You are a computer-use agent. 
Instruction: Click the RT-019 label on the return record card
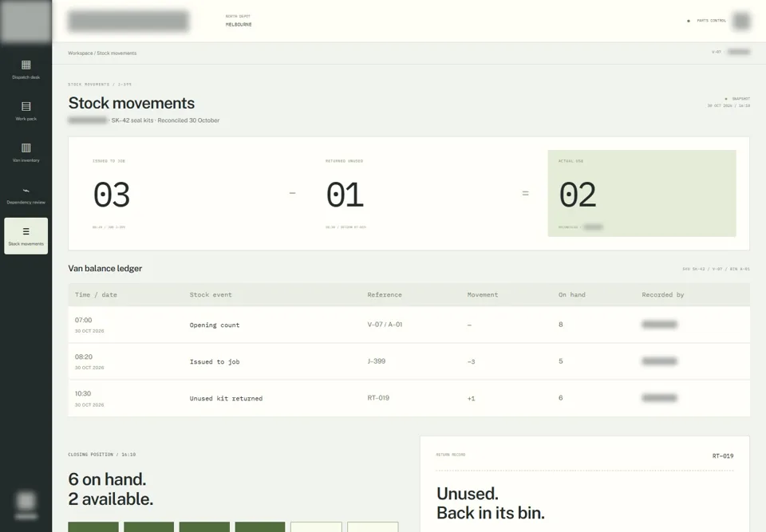tap(723, 455)
